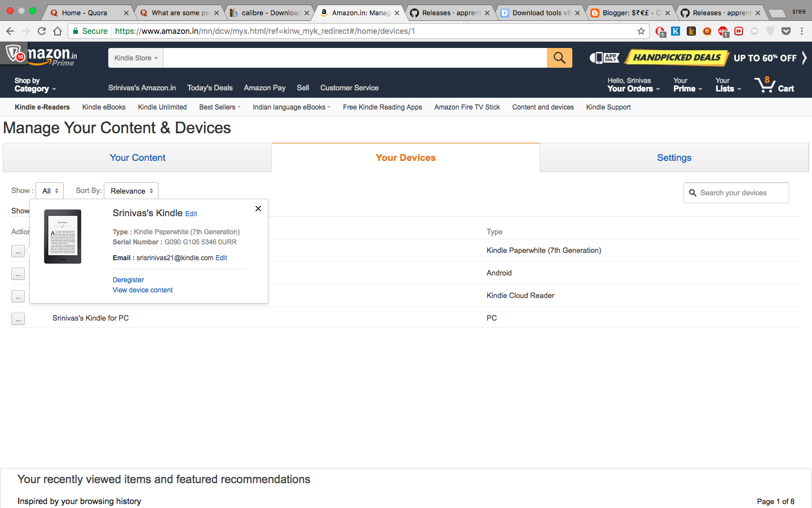The height and width of the screenshot is (508, 812).
Task: Expand Shop by Category menu
Action: tap(35, 85)
